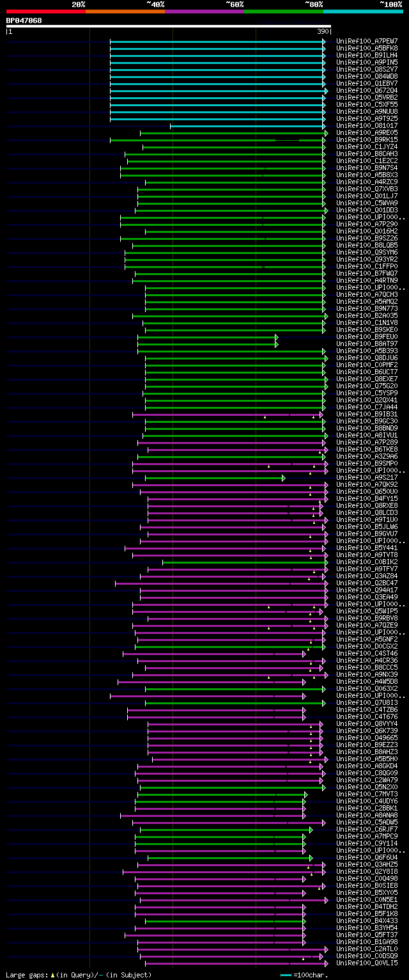This screenshot has width=409, height=980.
Task: Click the UniRef100_C4T676 label
Action: [x=367, y=716]
